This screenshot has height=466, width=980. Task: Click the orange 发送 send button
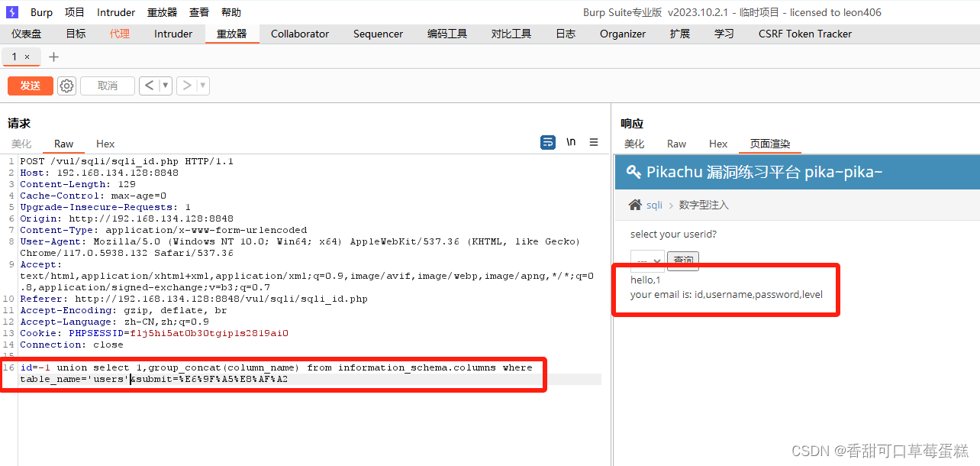click(x=31, y=86)
